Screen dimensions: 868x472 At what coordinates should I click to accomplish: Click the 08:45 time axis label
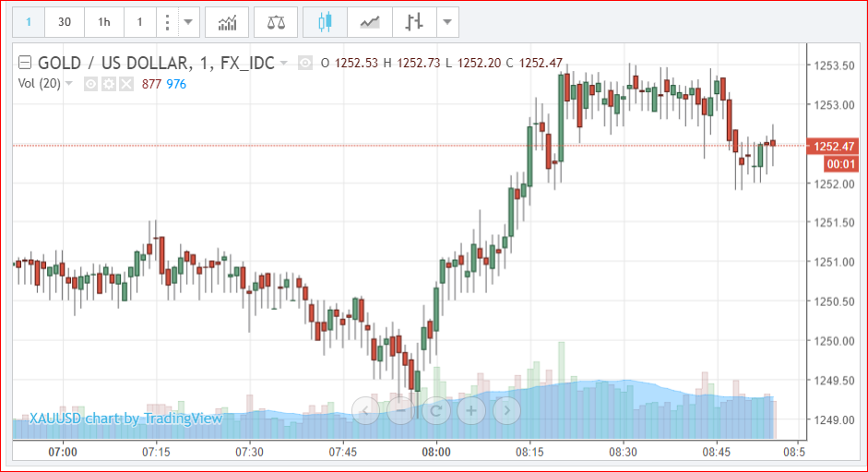717,452
